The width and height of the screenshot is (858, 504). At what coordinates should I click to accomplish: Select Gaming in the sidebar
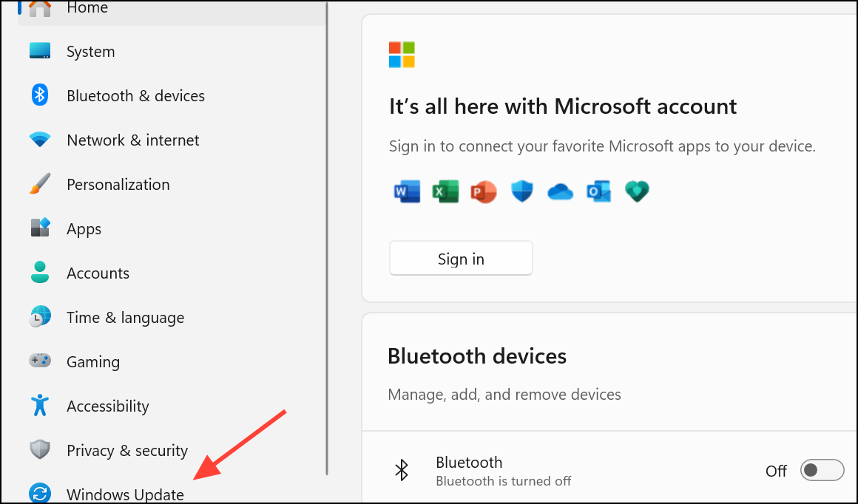tap(172, 361)
